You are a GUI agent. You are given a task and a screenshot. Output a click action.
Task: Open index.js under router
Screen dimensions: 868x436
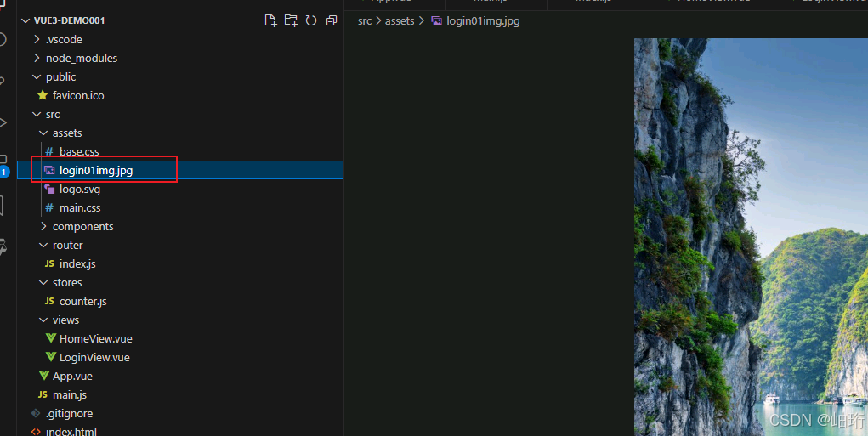tap(77, 264)
